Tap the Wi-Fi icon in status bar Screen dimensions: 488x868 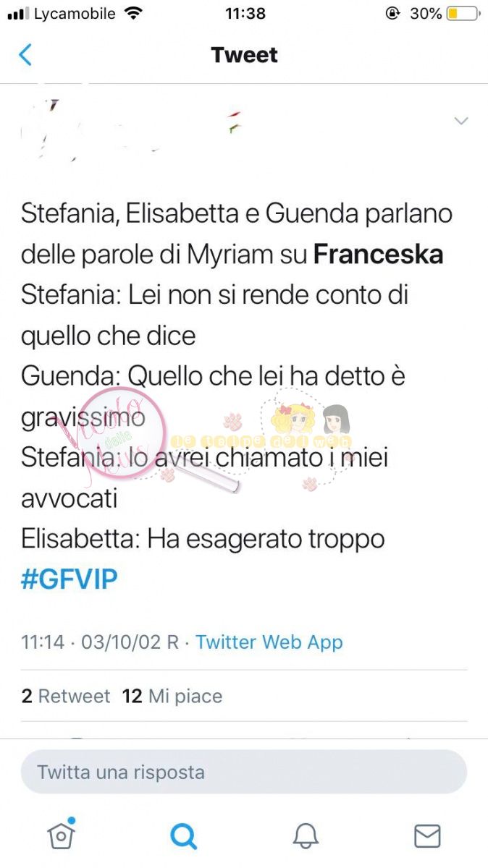[132, 13]
